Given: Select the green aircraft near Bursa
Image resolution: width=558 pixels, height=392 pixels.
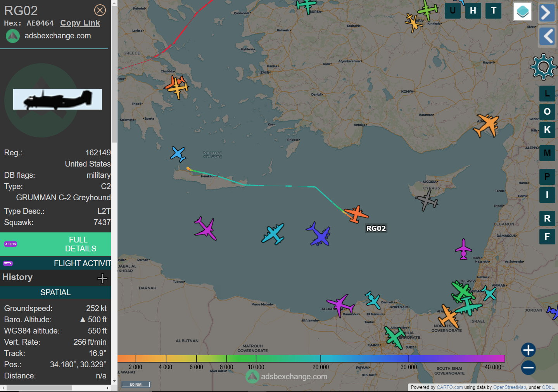Looking at the screenshot, I should pyautogui.click(x=306, y=6).
